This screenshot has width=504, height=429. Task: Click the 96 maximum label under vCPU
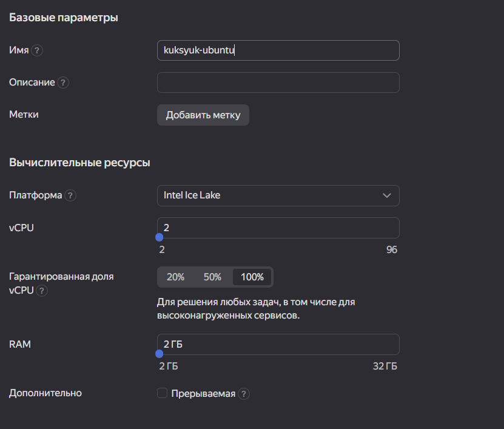click(x=391, y=250)
